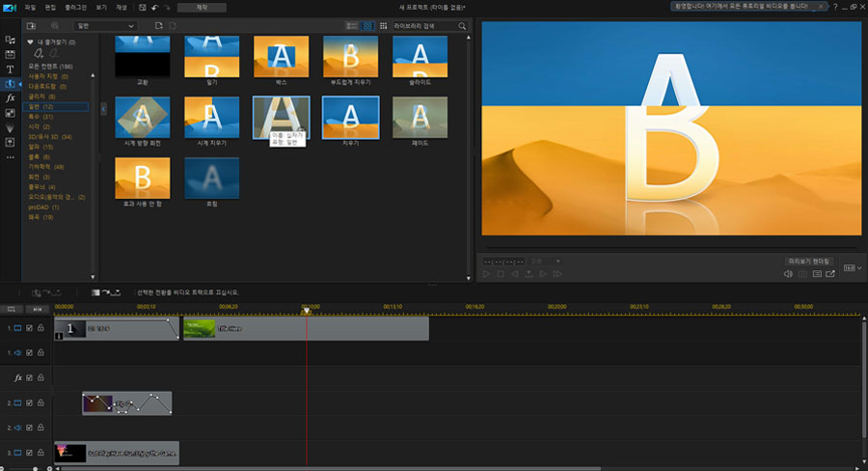Open the preview quality dropdown beside timecode
868x471 pixels.
point(546,261)
